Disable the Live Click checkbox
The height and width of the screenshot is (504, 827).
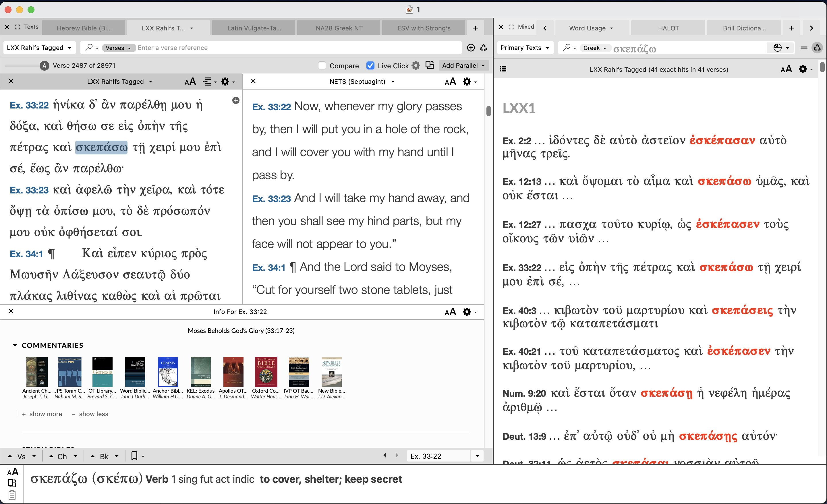tap(370, 65)
